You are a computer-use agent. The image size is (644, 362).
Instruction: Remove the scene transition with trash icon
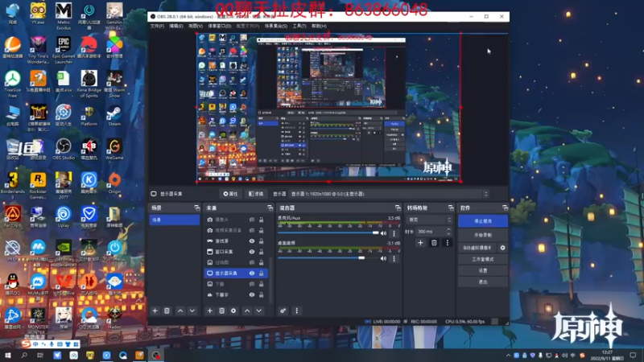click(x=434, y=243)
